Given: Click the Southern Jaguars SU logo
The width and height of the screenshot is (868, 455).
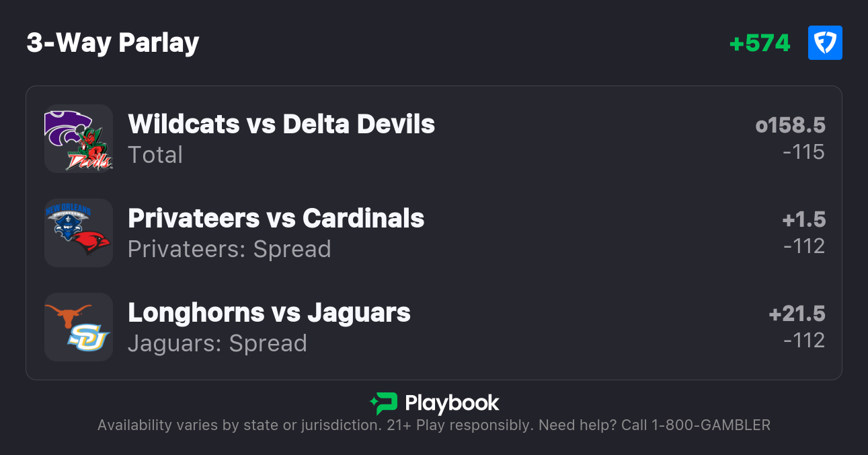Looking at the screenshot, I should coord(88,339).
